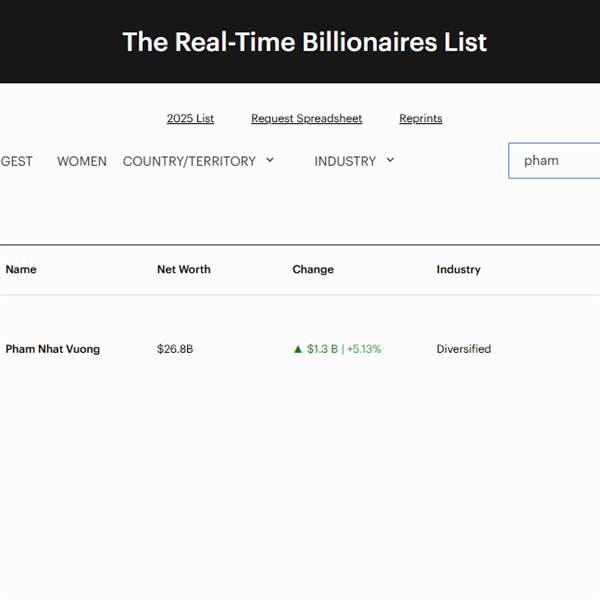
Task: Click the $26.8B net worth value
Action: click(x=175, y=349)
